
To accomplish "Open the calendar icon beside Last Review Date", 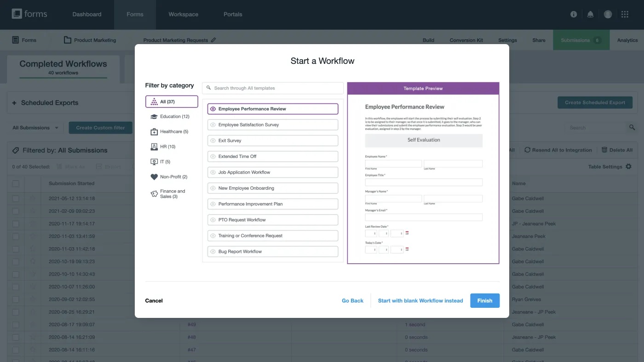I will (407, 233).
